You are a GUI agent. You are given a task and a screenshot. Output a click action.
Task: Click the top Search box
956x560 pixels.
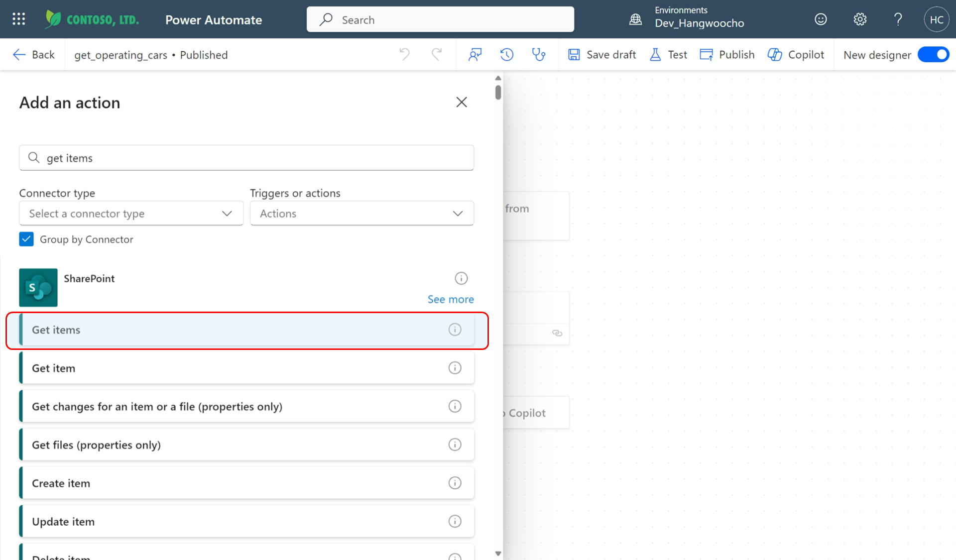tap(440, 19)
